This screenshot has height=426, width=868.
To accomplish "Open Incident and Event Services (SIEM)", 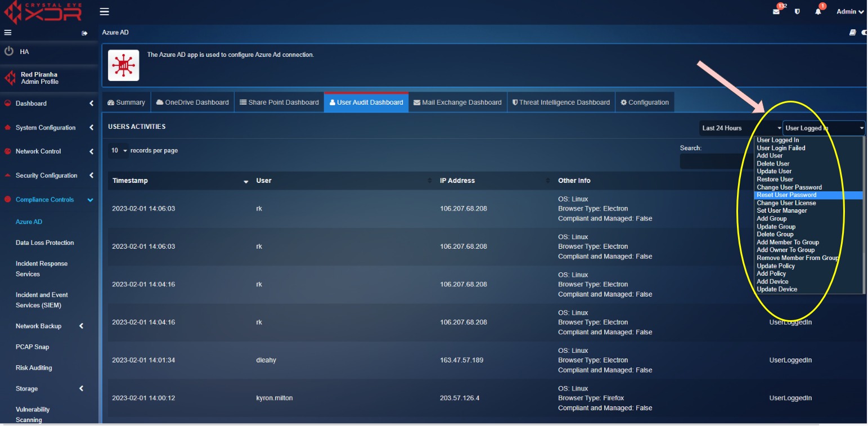I will tap(42, 300).
